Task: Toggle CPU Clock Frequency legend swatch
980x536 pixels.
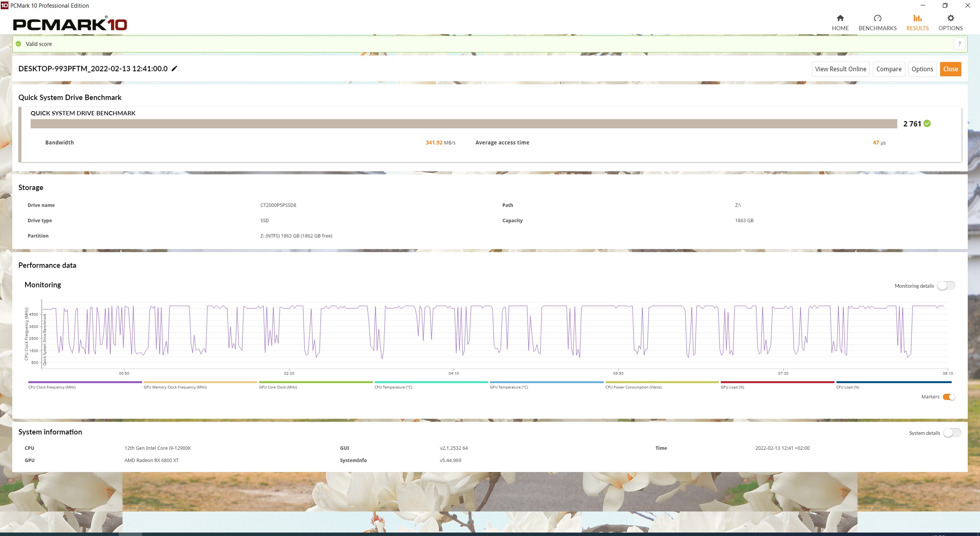Action: pos(85,382)
